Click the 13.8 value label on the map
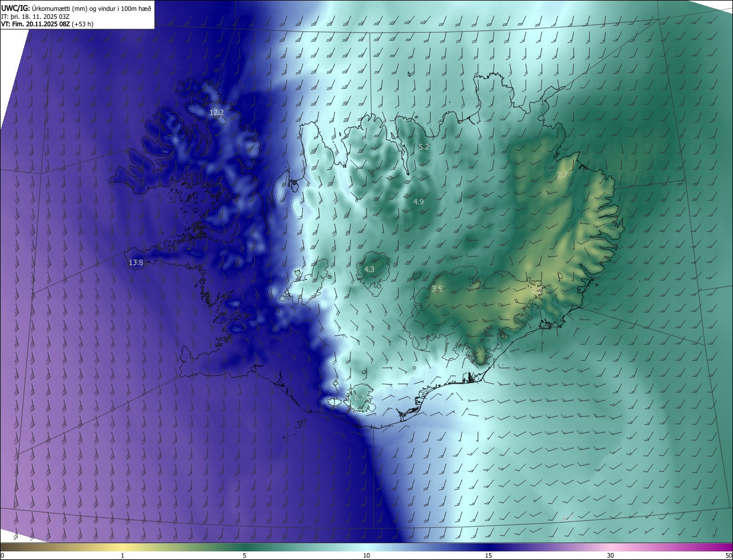The image size is (733, 560). (x=136, y=262)
